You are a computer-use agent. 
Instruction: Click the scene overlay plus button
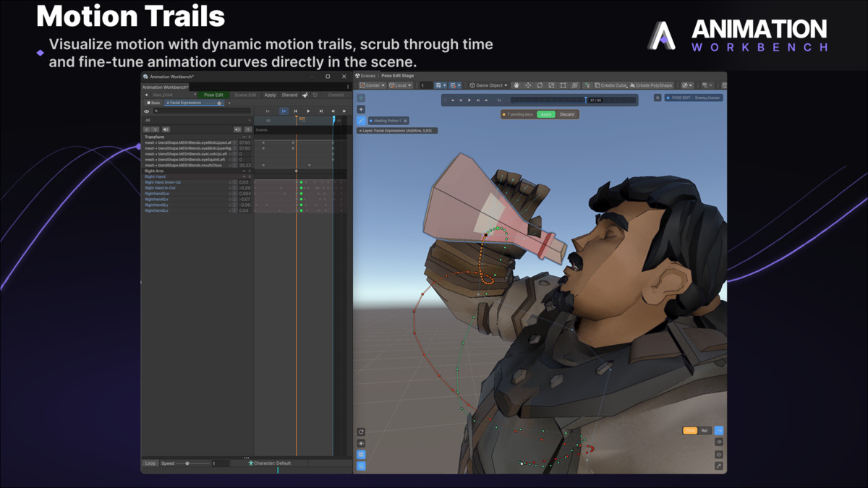(x=361, y=109)
